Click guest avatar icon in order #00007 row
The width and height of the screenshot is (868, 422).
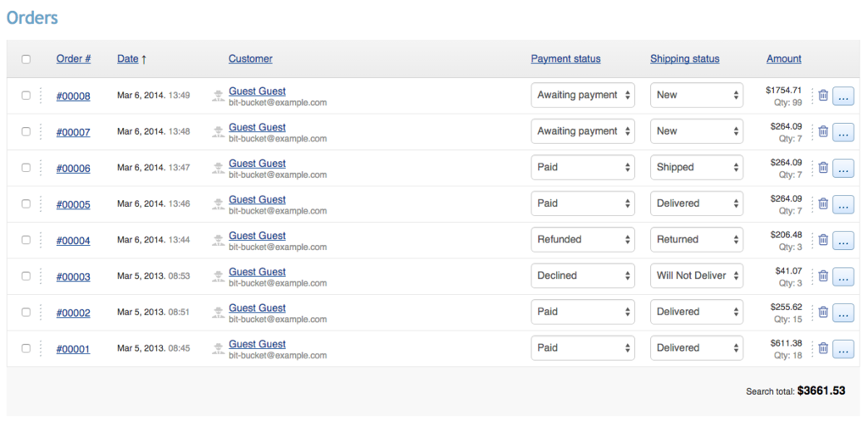pos(218,132)
